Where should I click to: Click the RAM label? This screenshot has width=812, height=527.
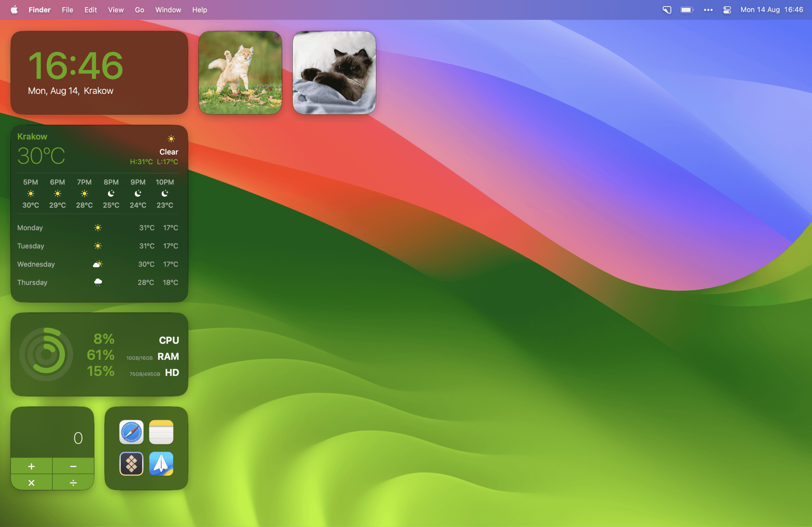click(168, 357)
